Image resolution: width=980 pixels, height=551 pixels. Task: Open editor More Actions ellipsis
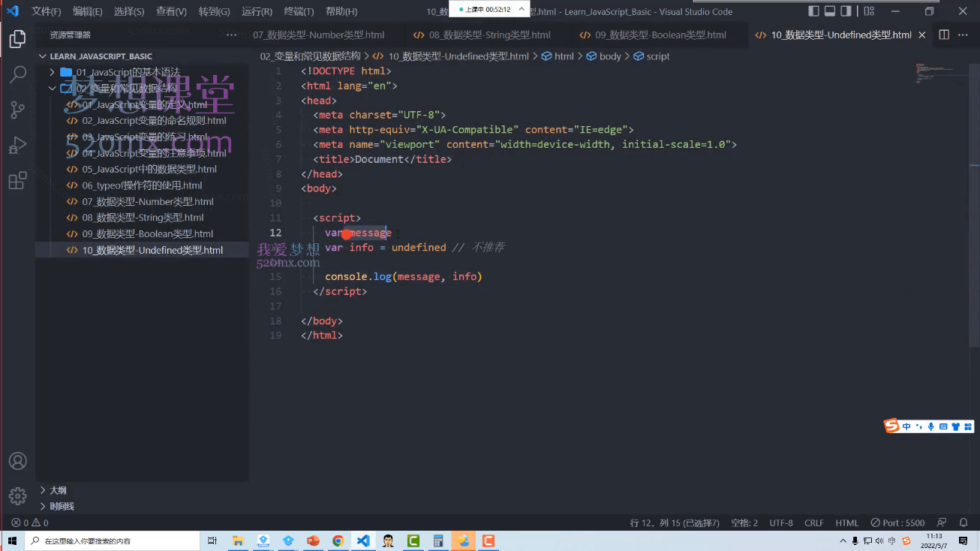click(963, 35)
